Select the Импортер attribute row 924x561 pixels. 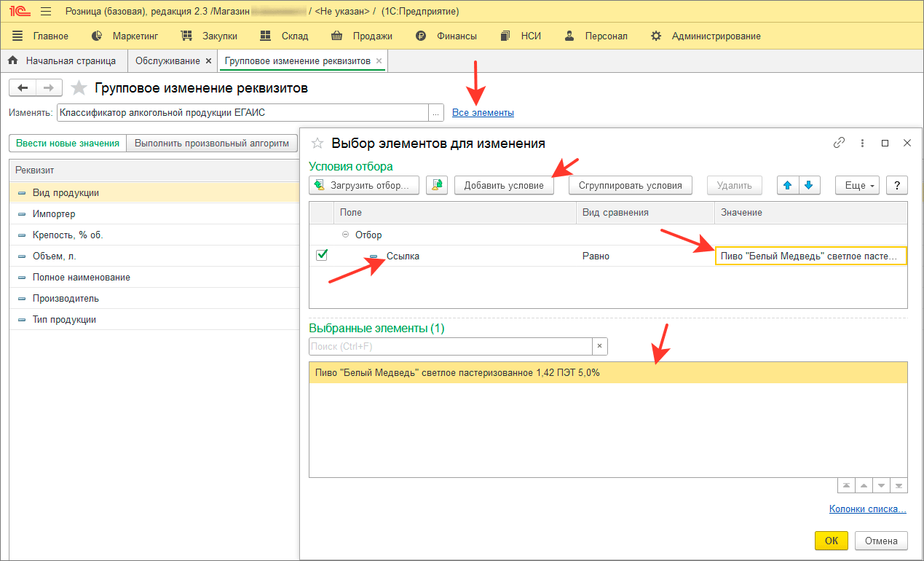tap(154, 214)
